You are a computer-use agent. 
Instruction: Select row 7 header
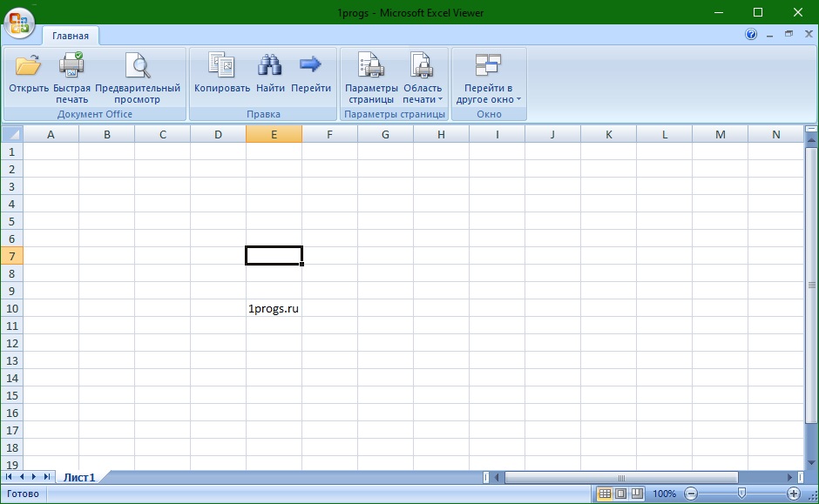tap(12, 256)
